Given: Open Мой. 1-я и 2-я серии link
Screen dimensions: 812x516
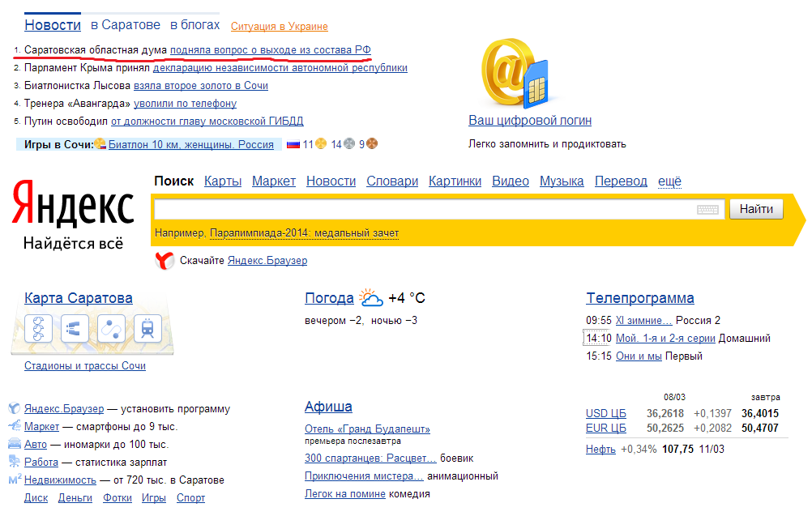Looking at the screenshot, I should pos(665,338).
